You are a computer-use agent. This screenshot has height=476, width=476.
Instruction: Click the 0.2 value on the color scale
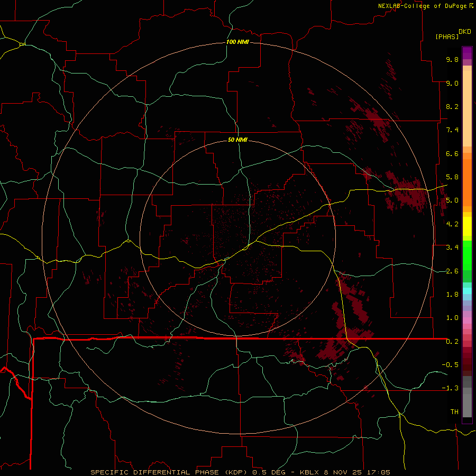pyautogui.click(x=452, y=342)
